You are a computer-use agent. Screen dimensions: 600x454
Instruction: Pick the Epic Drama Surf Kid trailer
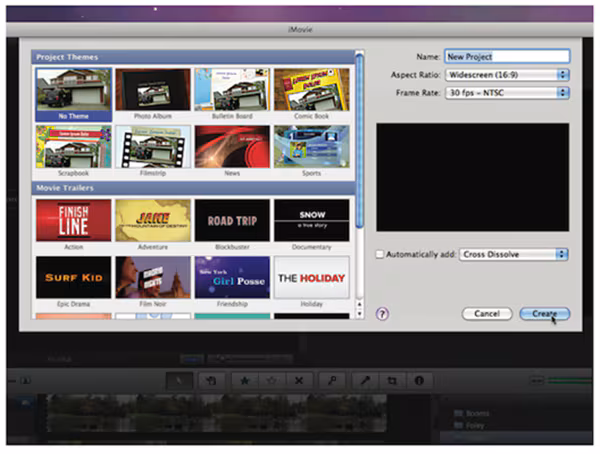click(x=73, y=282)
